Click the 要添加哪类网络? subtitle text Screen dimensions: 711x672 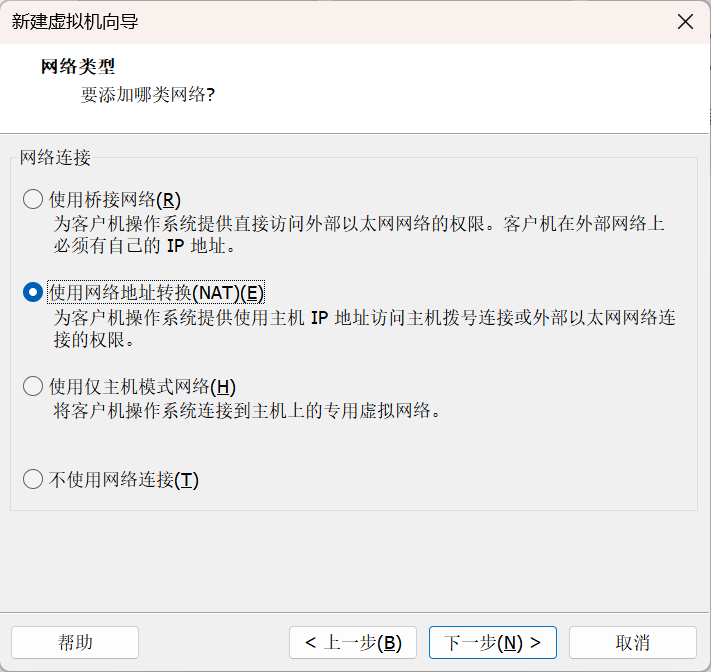pyautogui.click(x=148, y=96)
